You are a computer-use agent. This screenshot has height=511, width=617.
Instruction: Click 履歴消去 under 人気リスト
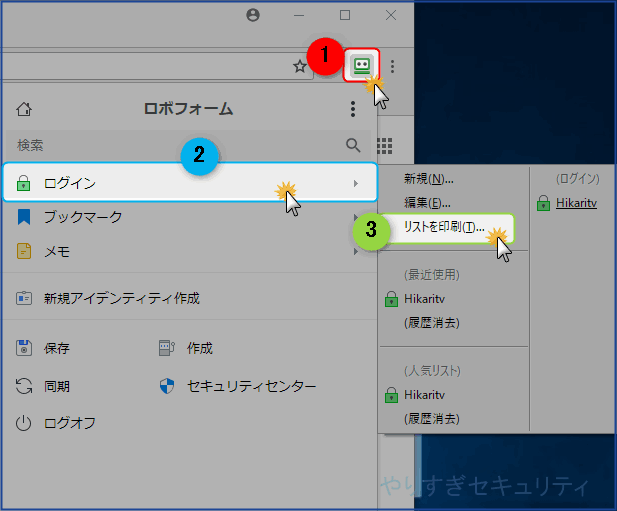432,419
